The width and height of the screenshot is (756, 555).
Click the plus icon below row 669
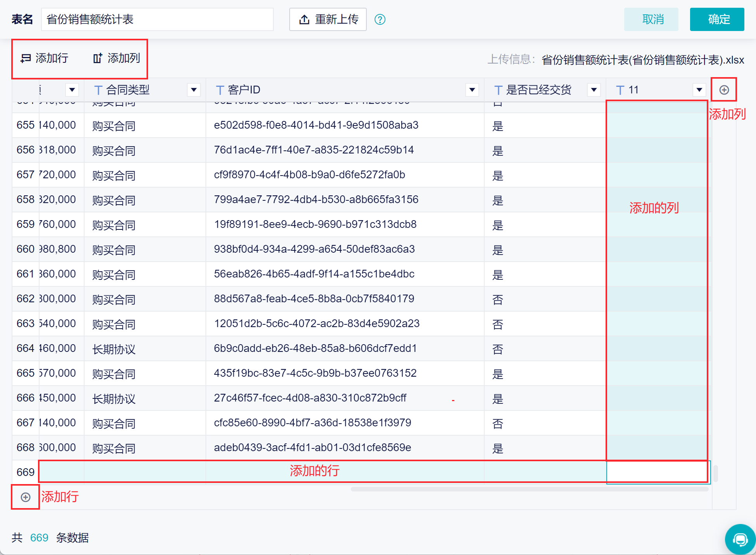(x=26, y=497)
